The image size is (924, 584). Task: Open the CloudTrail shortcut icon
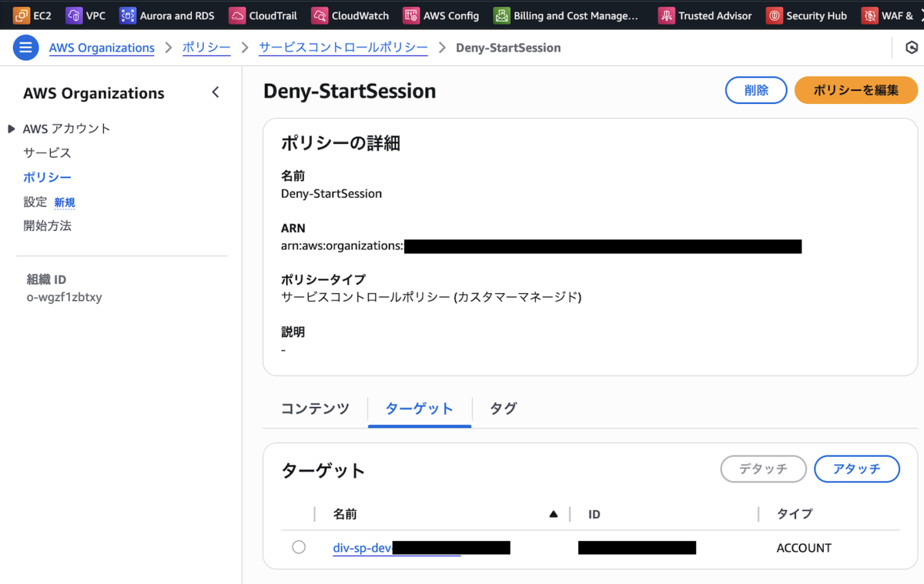(x=237, y=15)
